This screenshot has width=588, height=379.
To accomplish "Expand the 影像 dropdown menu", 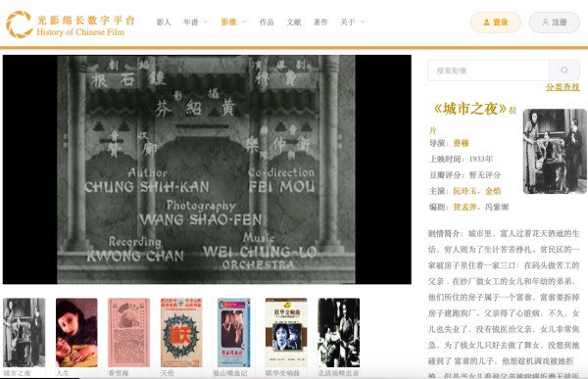I will click(233, 23).
